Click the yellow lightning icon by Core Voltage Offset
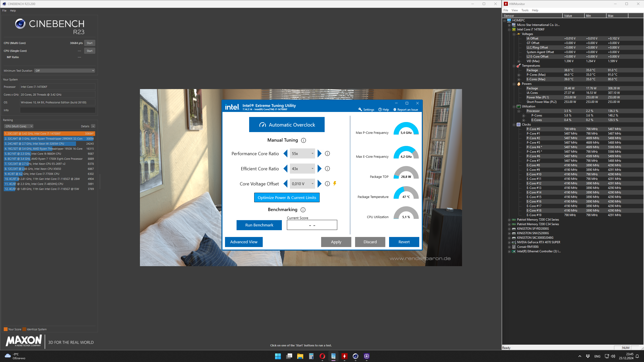The image size is (644, 362). click(335, 183)
